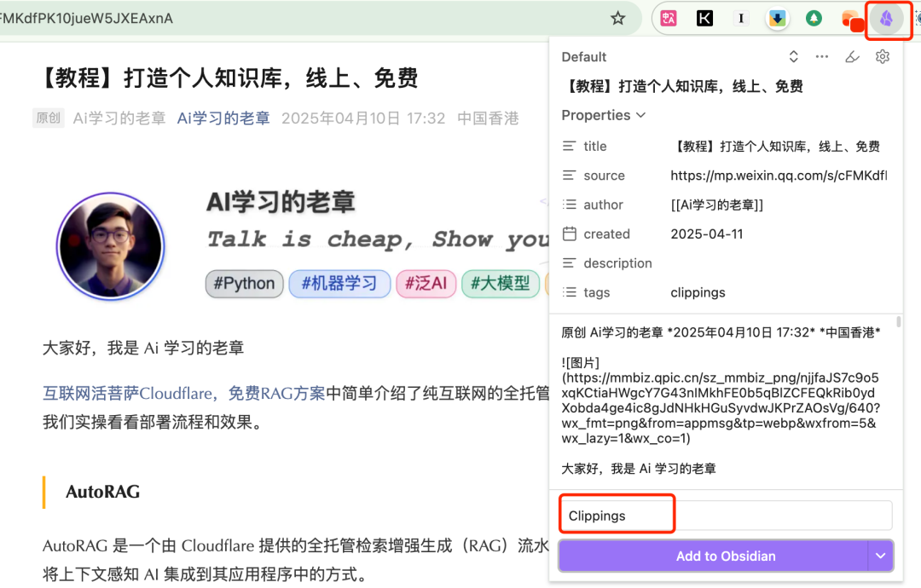Switch templates using chevrons beside Default
Viewport: 921px width, 588px height.
pos(793,55)
